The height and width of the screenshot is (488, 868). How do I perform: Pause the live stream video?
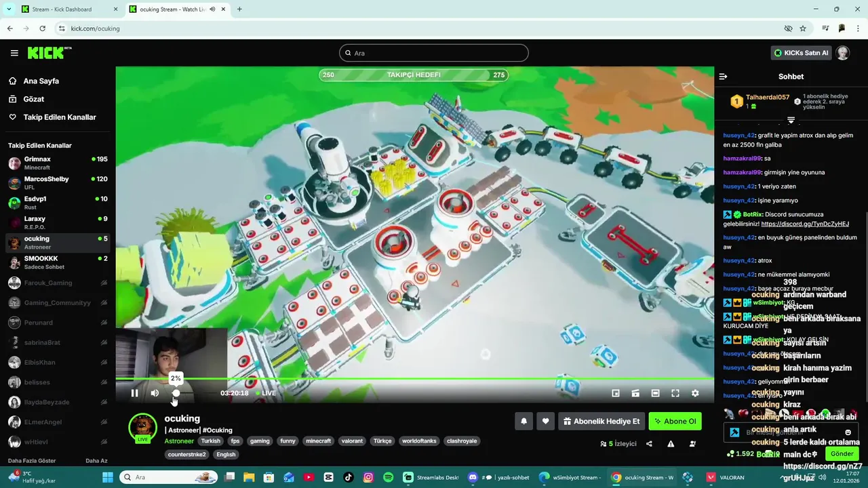click(x=134, y=393)
